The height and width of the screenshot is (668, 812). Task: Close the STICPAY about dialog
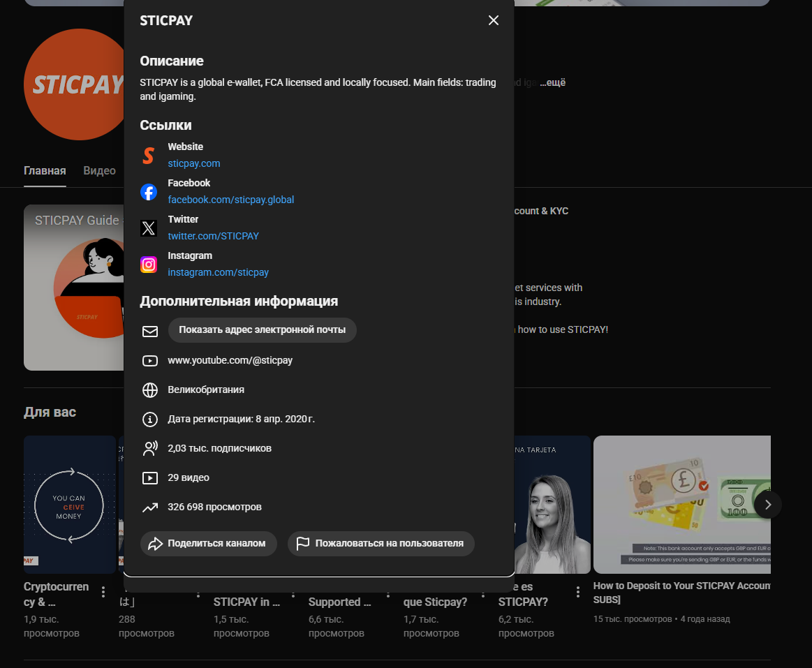tap(494, 20)
